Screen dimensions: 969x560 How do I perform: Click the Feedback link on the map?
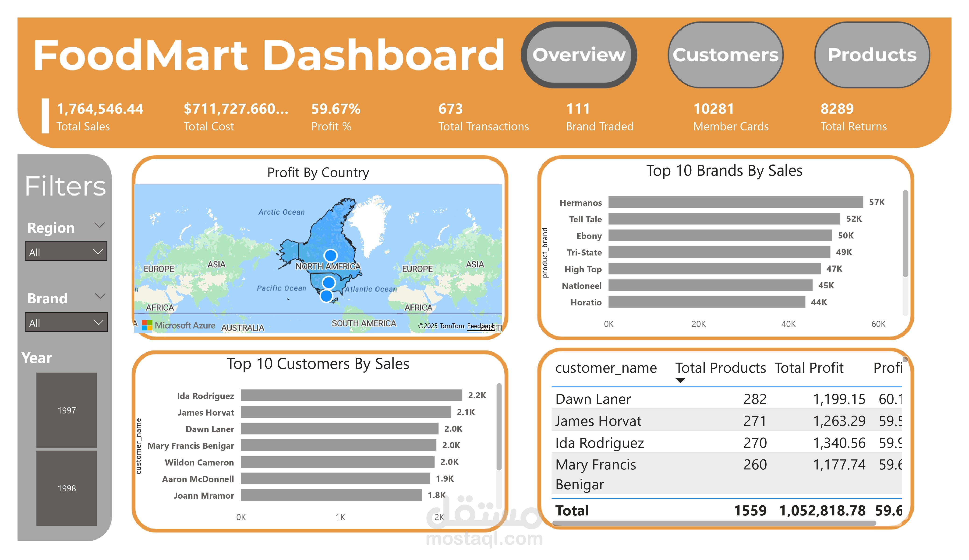[x=481, y=325]
